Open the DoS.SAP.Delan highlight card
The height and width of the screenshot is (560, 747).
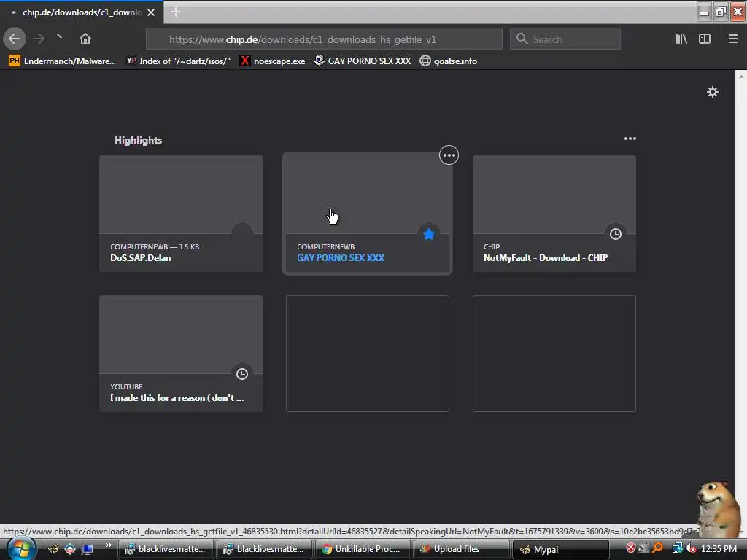(x=181, y=214)
